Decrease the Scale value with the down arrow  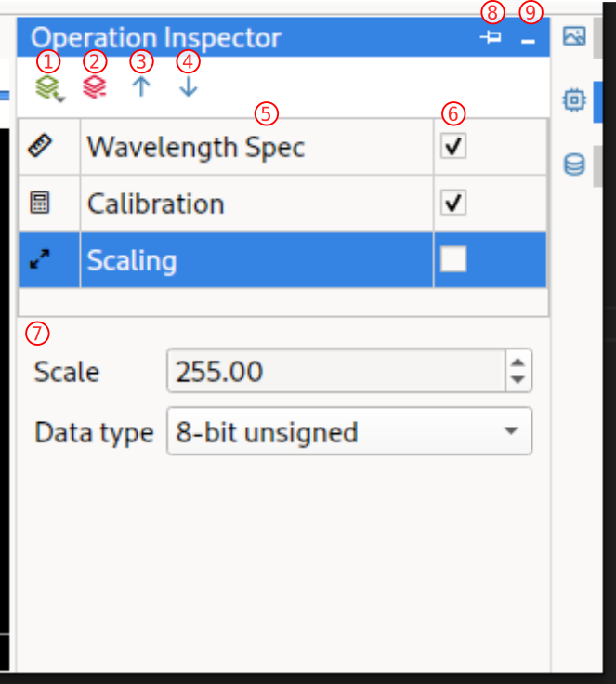point(518,380)
